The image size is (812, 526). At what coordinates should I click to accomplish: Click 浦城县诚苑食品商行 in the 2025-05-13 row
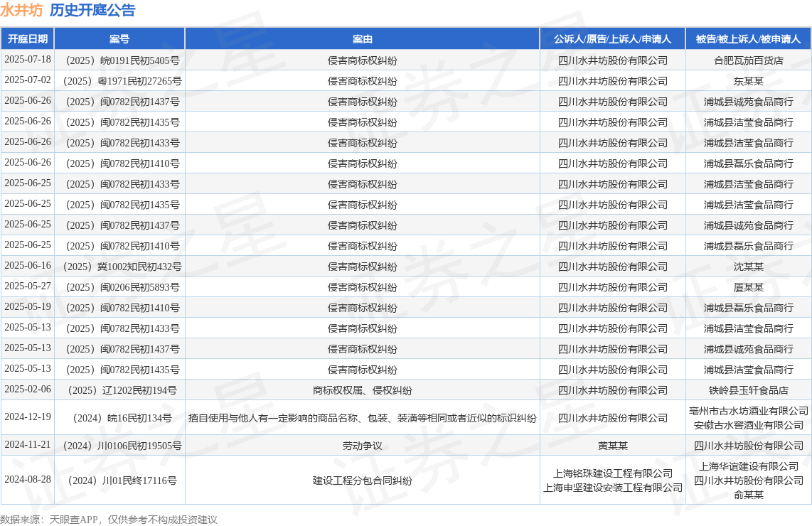point(748,350)
